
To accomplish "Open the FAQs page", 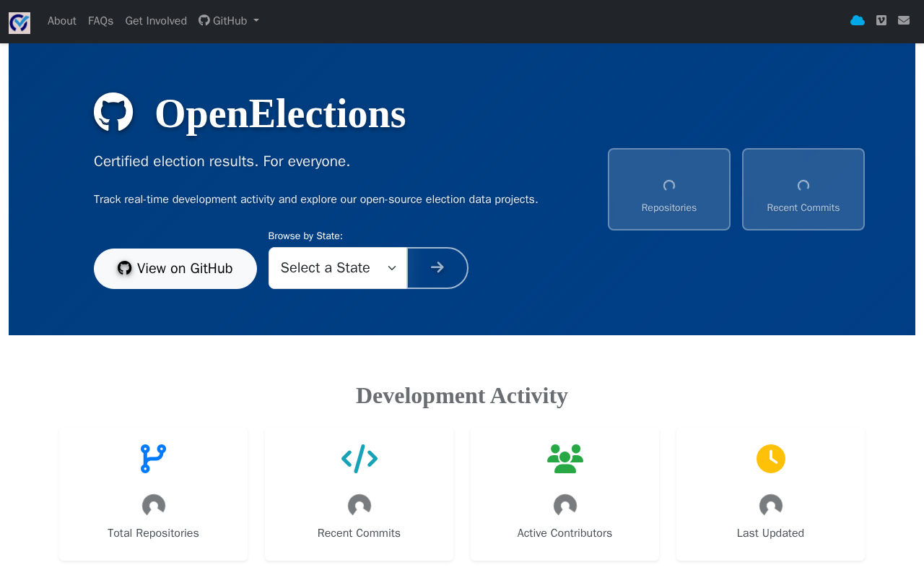I will (x=101, y=21).
